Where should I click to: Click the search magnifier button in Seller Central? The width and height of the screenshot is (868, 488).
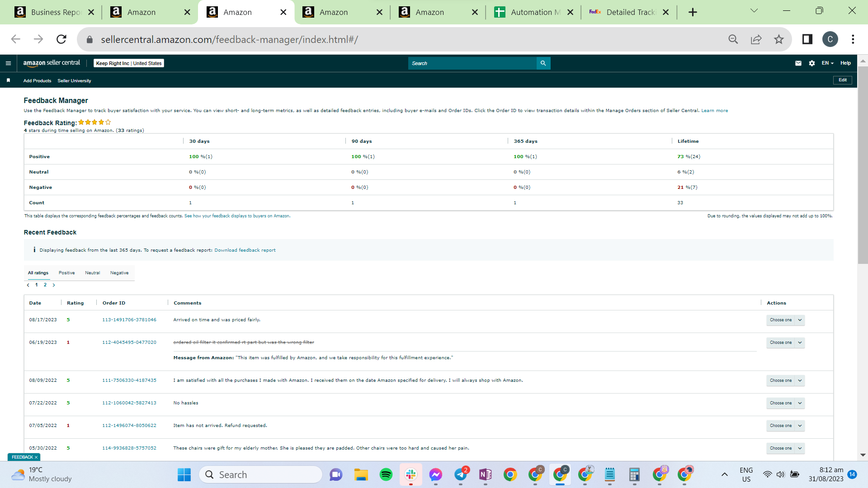click(x=543, y=63)
